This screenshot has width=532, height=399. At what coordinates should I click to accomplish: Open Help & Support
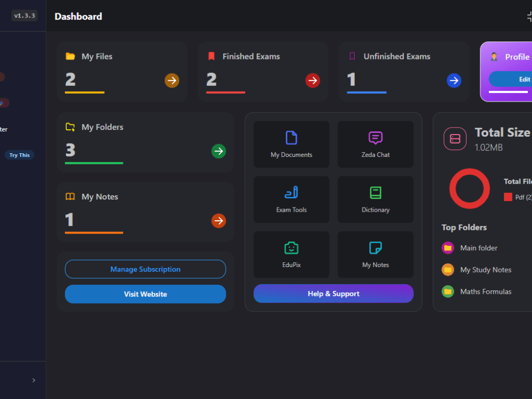pos(334,294)
